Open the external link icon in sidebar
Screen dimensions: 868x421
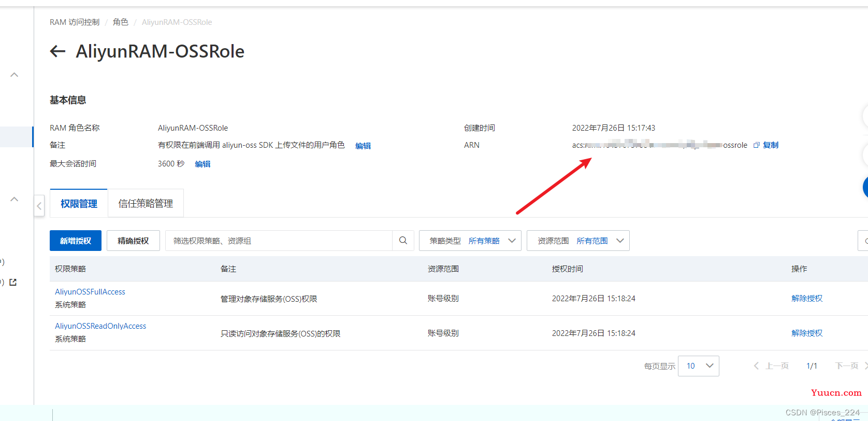coord(13,282)
